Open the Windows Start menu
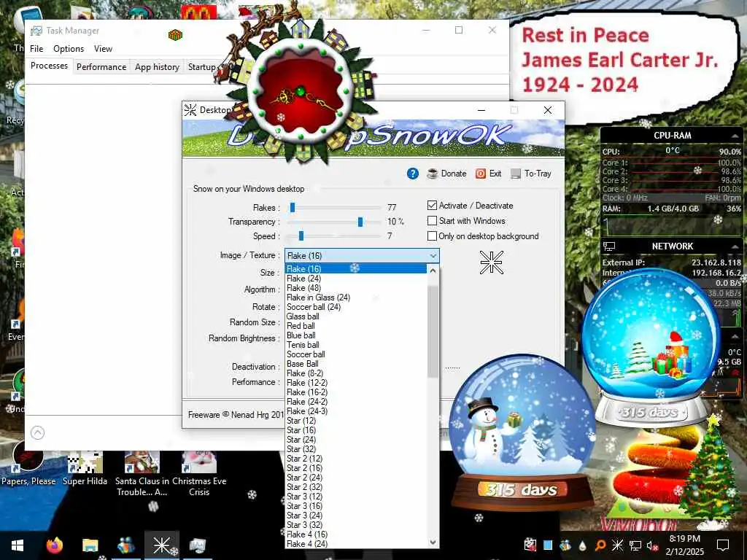 18,545
